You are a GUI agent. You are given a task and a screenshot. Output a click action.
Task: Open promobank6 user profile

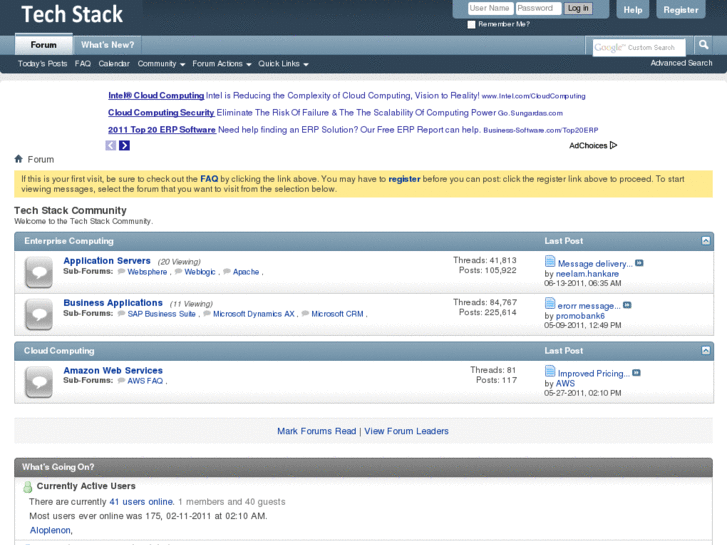[580, 316]
